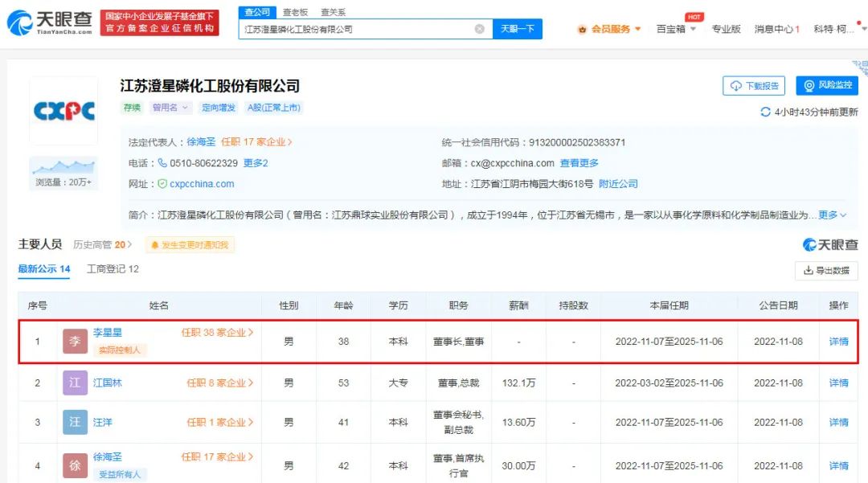Show more phone numbers via 更多2
The image size is (868, 483).
pyautogui.click(x=256, y=163)
